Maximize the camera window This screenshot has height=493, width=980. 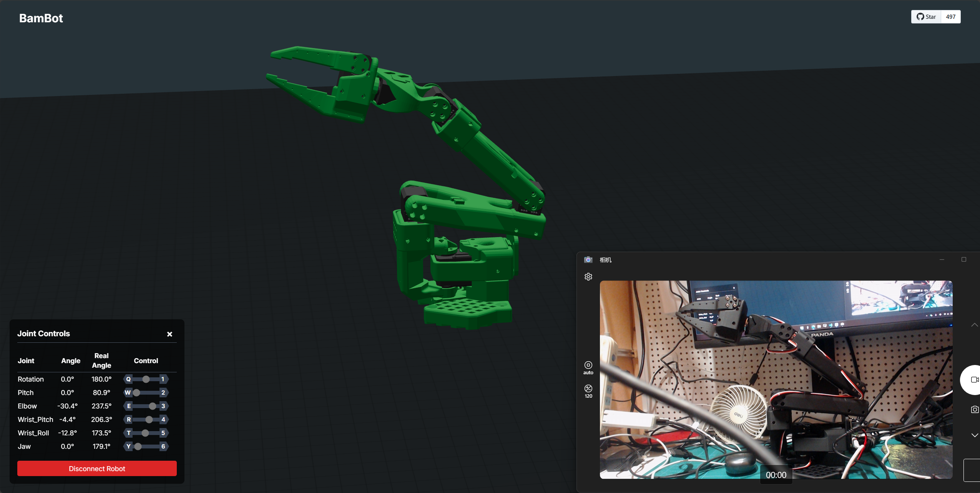pyautogui.click(x=963, y=260)
